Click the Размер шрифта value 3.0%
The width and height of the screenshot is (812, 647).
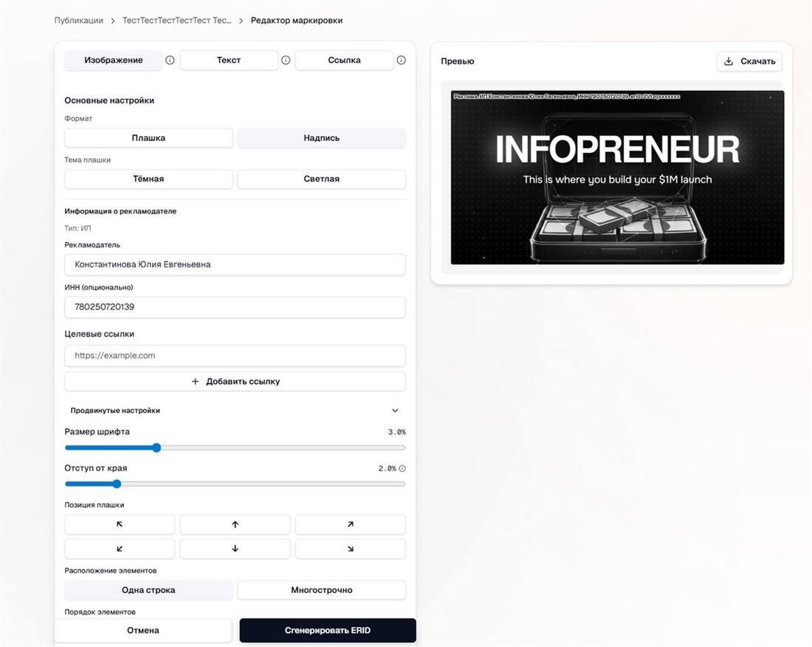[x=396, y=432]
